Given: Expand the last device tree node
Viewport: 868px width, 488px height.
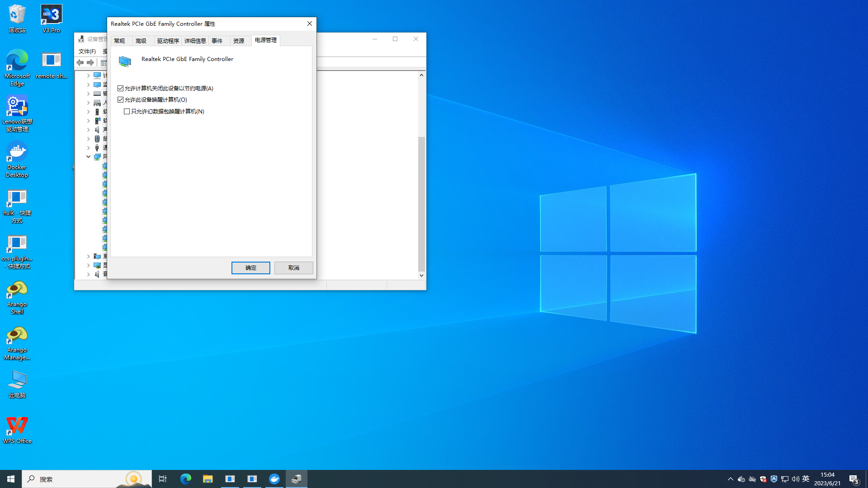Looking at the screenshot, I should tap(88, 274).
